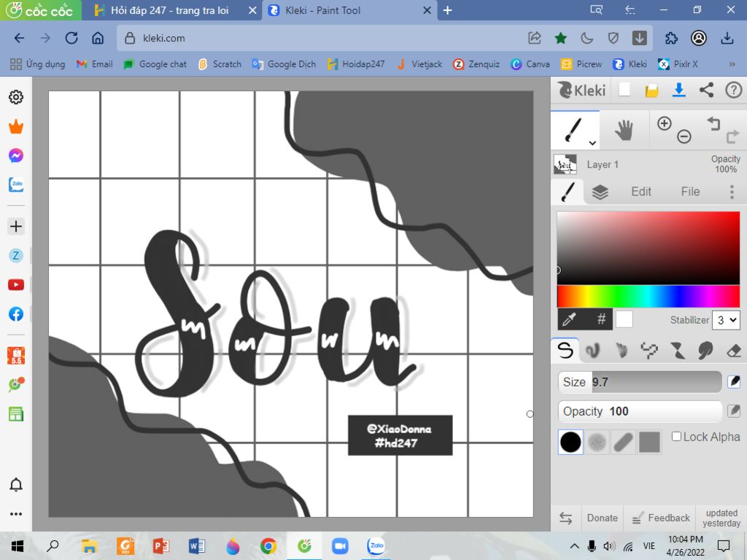Image resolution: width=747 pixels, height=560 pixels.
Task: Share the drawing
Action: (x=706, y=90)
